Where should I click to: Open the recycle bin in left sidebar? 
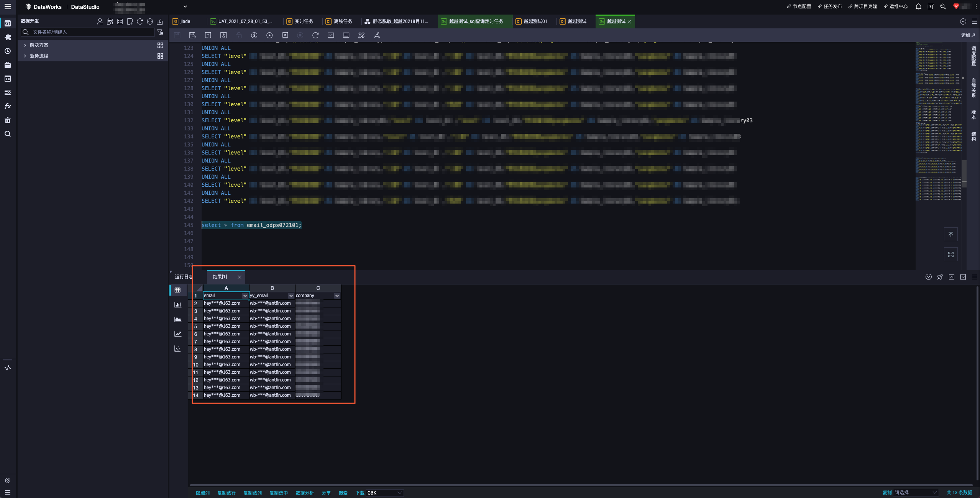(7, 120)
